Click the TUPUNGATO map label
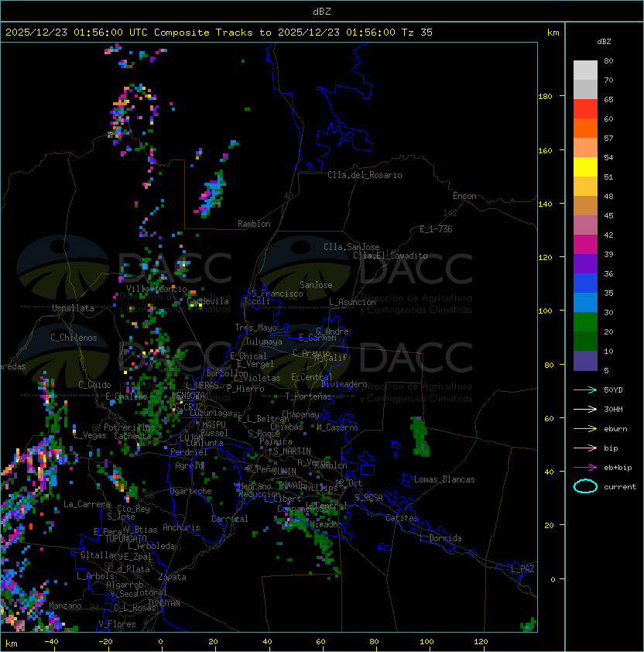The image size is (644, 652). pyautogui.click(x=125, y=539)
